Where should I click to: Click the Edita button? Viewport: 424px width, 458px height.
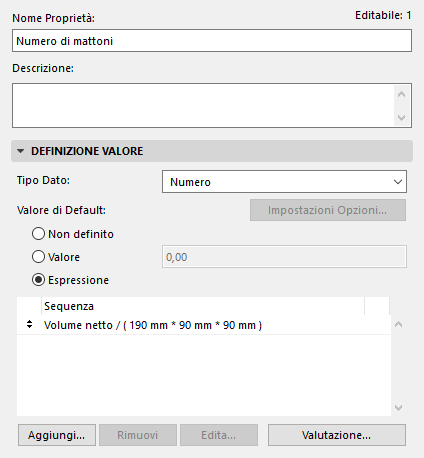219,435
